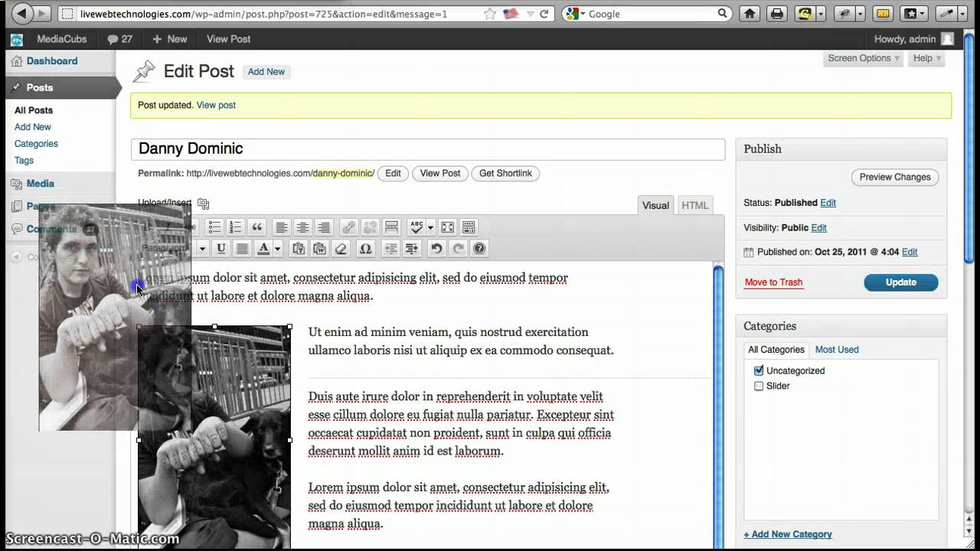980x551 pixels.
Task: Open Categories in the Posts submenu
Action: click(x=36, y=144)
